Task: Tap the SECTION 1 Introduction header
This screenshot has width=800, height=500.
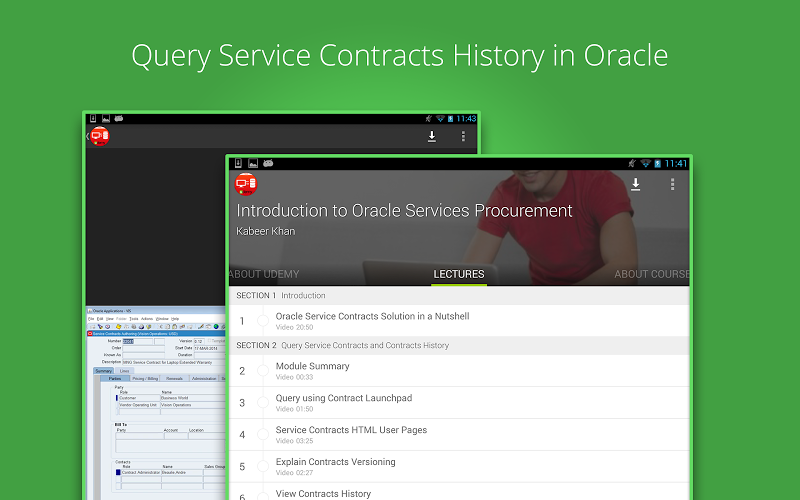Action: point(459,295)
